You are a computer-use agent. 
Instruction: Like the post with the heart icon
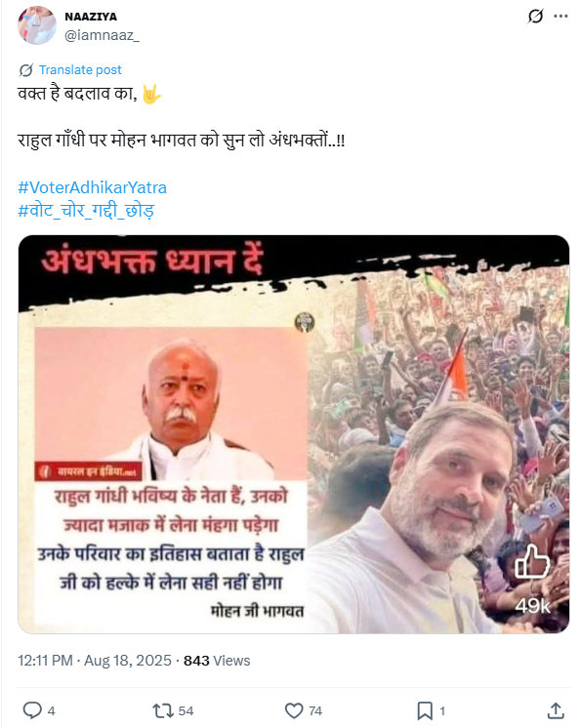(294, 710)
